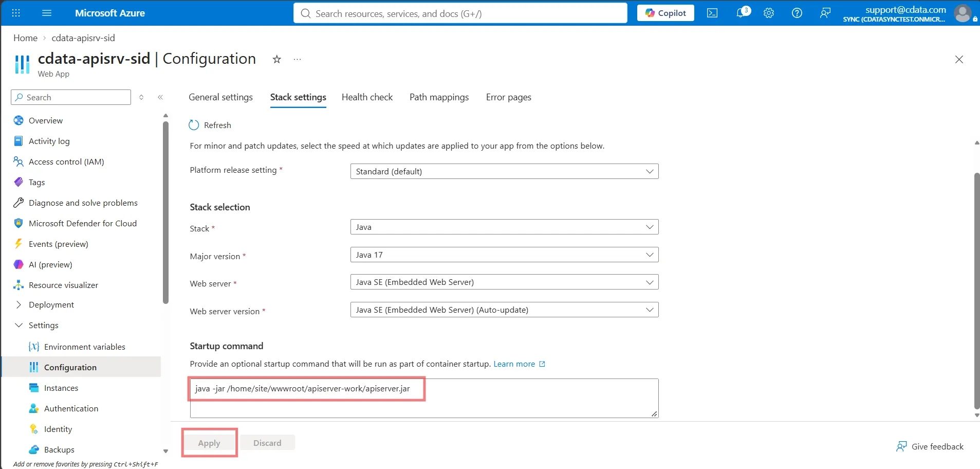
Task: Go to Home in the breadcrumb
Action: pyautogui.click(x=25, y=38)
